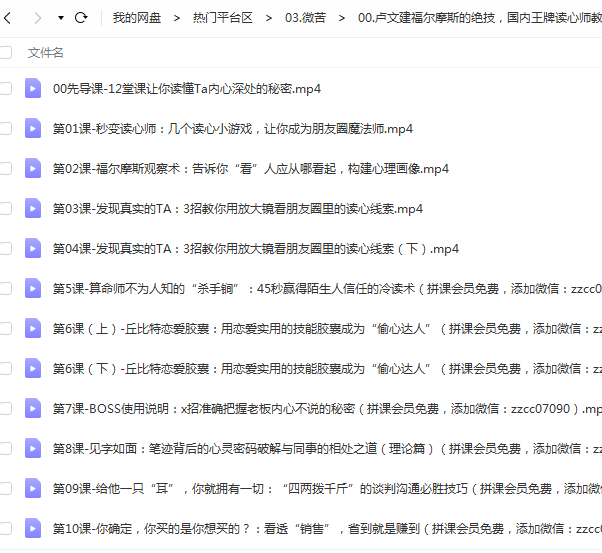
Task: Select file 00先导课-12堂课让你读懂Ta内心深处的秘密.mp4
Action: [x=187, y=89]
